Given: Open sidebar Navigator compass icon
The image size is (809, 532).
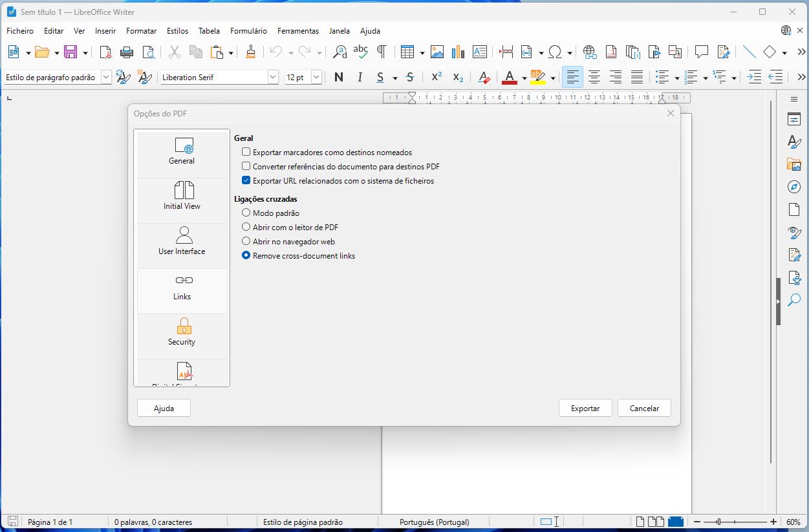Looking at the screenshot, I should point(793,187).
